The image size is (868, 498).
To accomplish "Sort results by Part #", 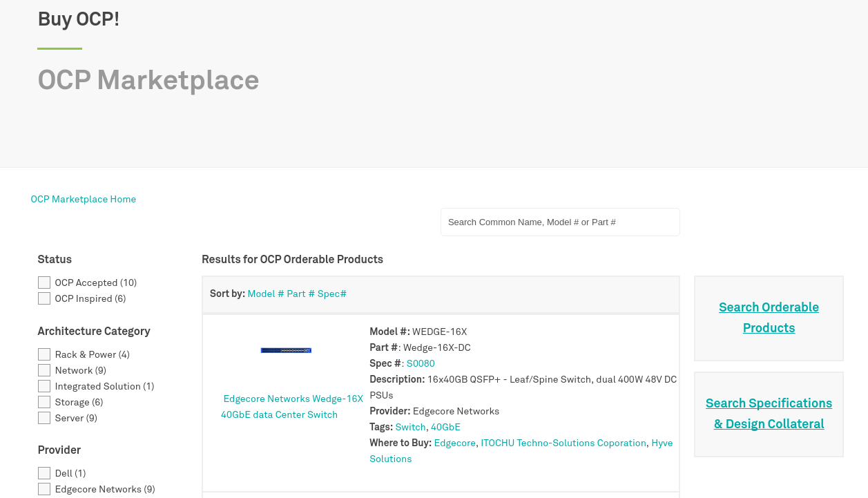I will pyautogui.click(x=301, y=294).
